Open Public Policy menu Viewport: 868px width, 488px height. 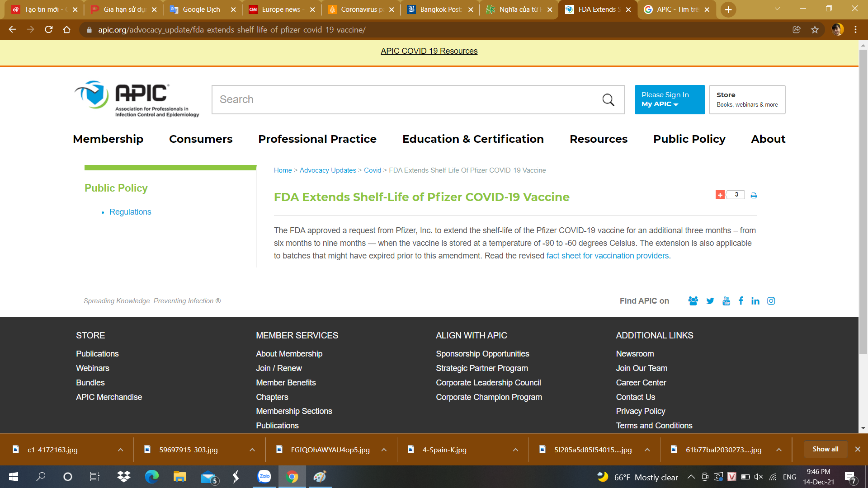click(x=689, y=139)
